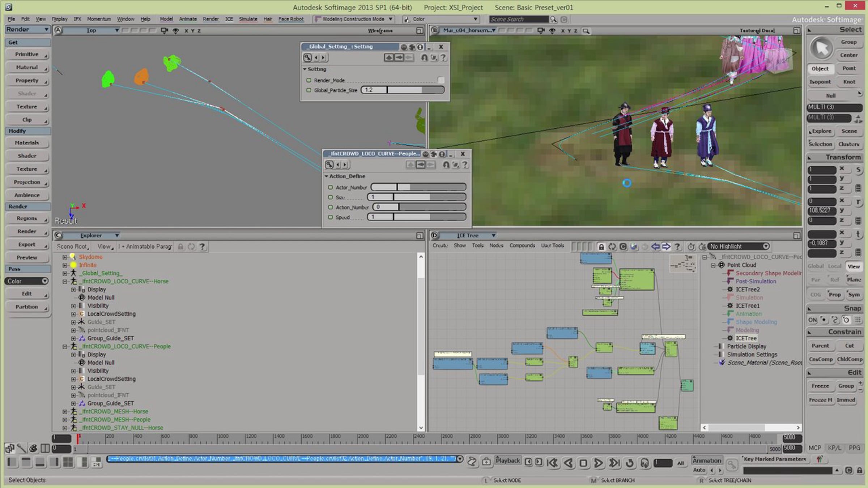Jump to the last frame
The width and height of the screenshot is (868, 488).
(614, 463)
